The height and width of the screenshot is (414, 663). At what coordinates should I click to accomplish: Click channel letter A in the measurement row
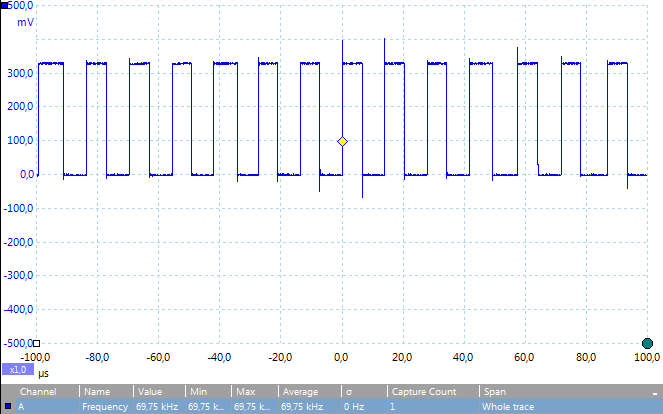[x=21, y=407]
